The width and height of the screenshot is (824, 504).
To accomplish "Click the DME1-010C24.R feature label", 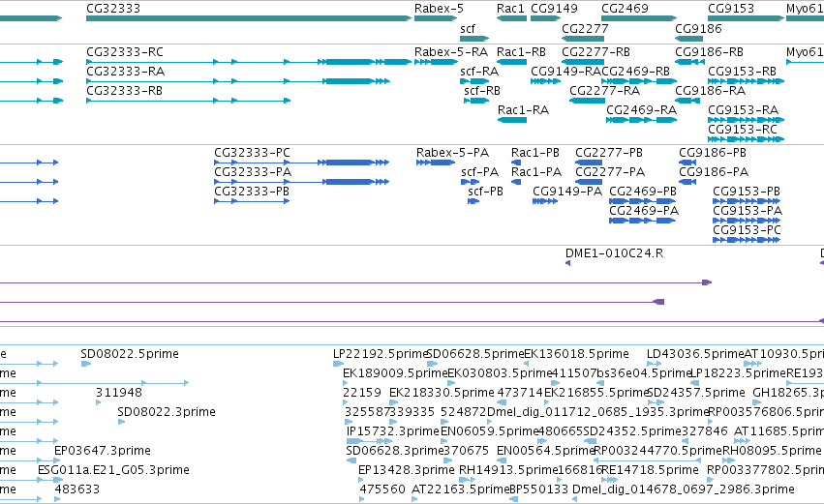I will (614, 253).
